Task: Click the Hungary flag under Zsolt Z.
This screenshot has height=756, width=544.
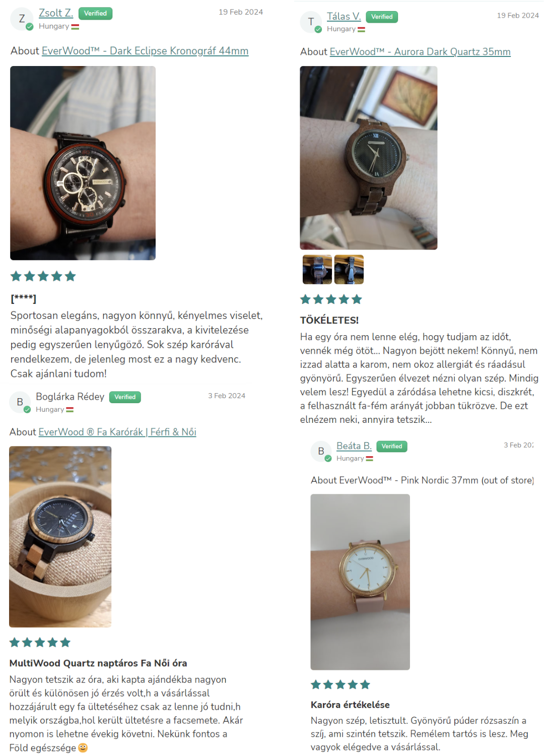Action: tap(75, 27)
